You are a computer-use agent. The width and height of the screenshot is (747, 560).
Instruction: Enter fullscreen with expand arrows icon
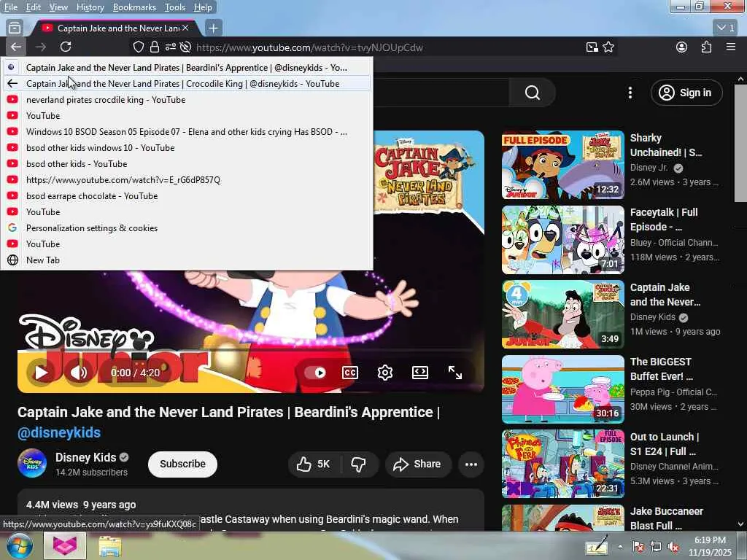coord(455,373)
